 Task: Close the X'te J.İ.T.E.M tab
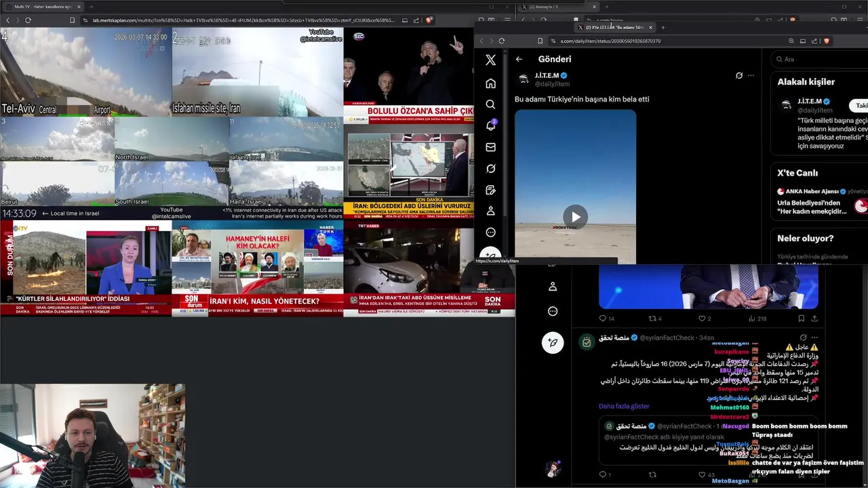[x=650, y=27]
